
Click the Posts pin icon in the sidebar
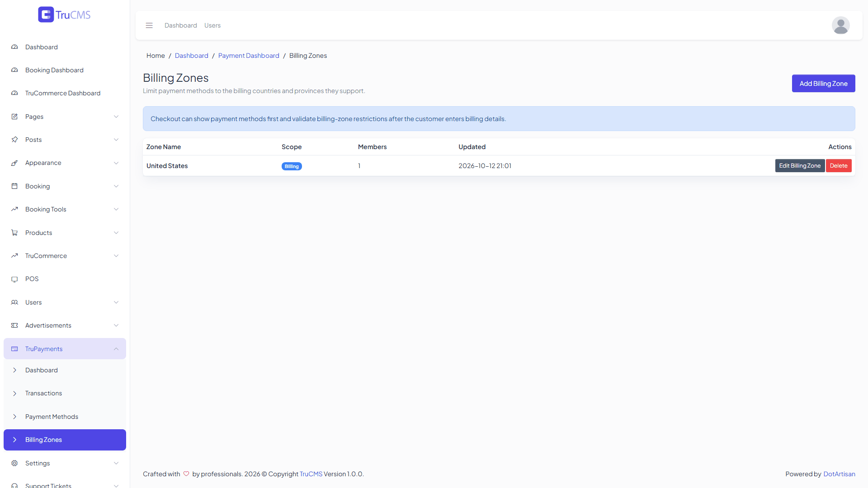(x=14, y=140)
